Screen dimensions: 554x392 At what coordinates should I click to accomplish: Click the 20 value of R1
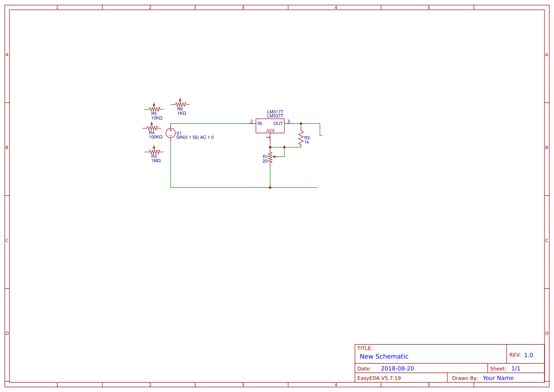click(265, 161)
